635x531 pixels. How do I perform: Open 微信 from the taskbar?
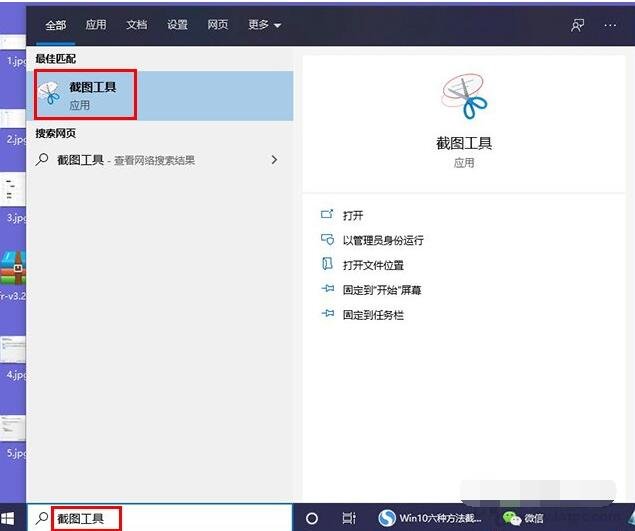pyautogui.click(x=523, y=518)
